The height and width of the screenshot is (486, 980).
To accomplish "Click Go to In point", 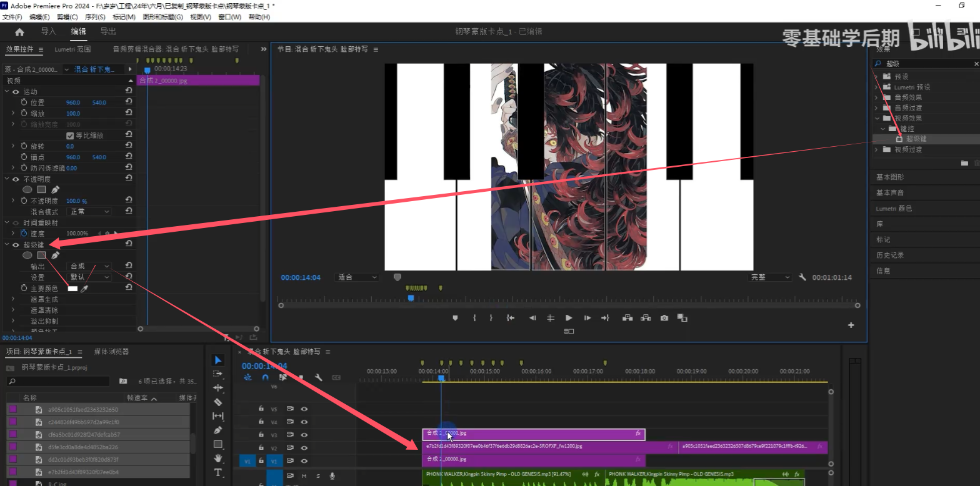I will 511,318.
